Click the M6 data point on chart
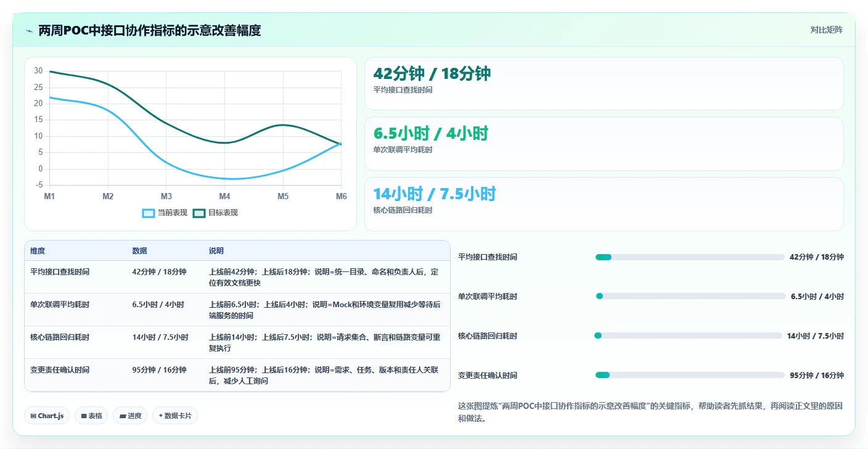 [341, 144]
